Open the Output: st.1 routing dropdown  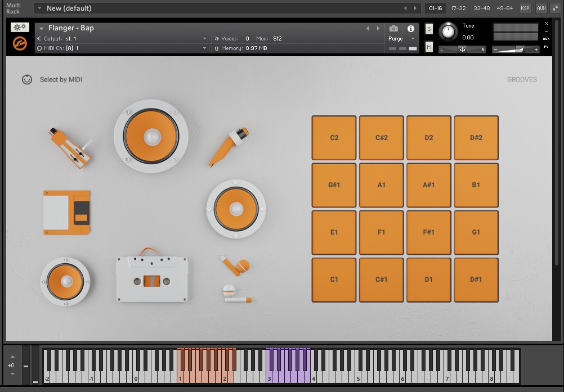[x=121, y=39]
